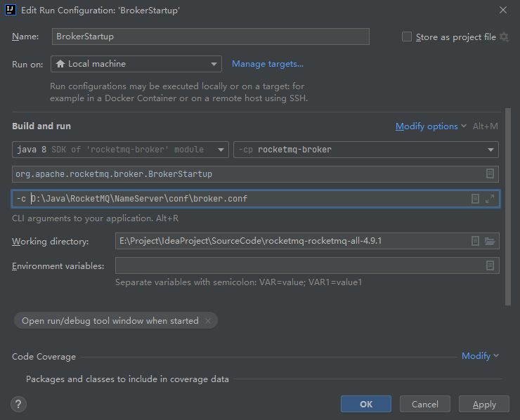Click the Alt+M shortcut hint text
Screen dimensions: 520x420
click(x=485, y=126)
